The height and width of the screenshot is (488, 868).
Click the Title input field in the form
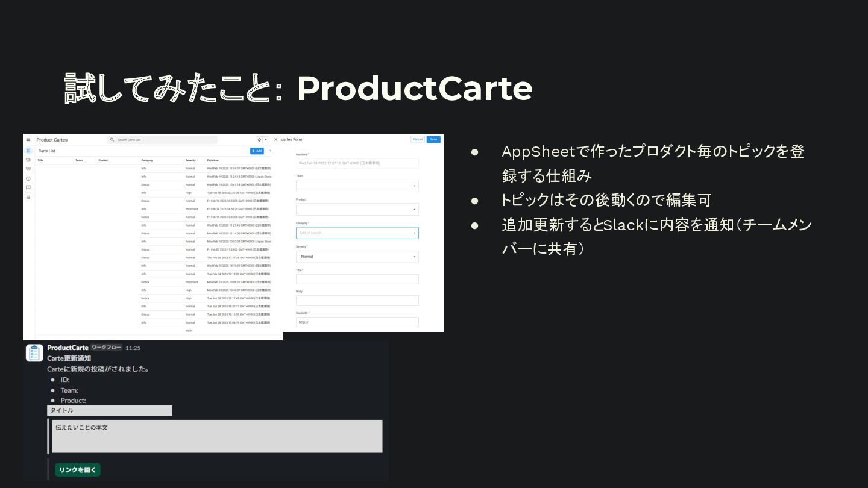point(357,279)
